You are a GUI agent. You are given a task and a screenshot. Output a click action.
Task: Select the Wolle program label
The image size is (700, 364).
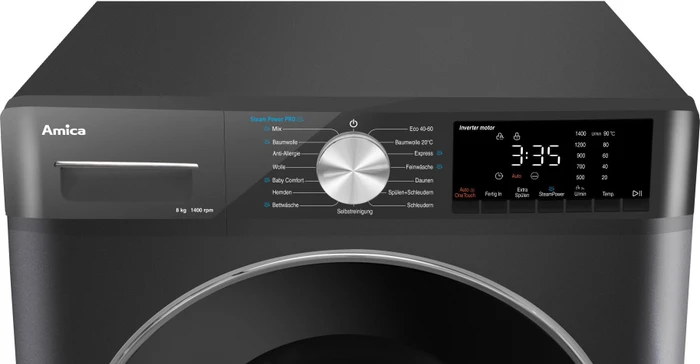279,167
